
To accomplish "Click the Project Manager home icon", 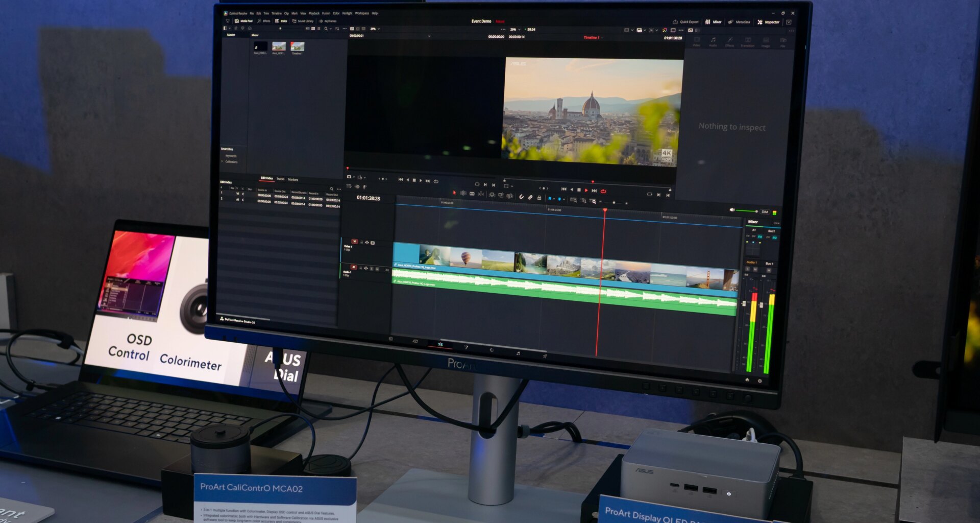I will click(x=747, y=379).
